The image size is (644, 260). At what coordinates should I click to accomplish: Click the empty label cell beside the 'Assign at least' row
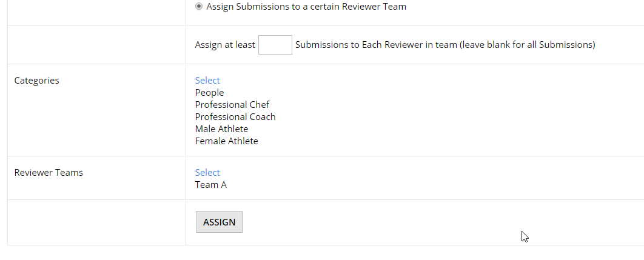pyautogui.click(x=96, y=44)
